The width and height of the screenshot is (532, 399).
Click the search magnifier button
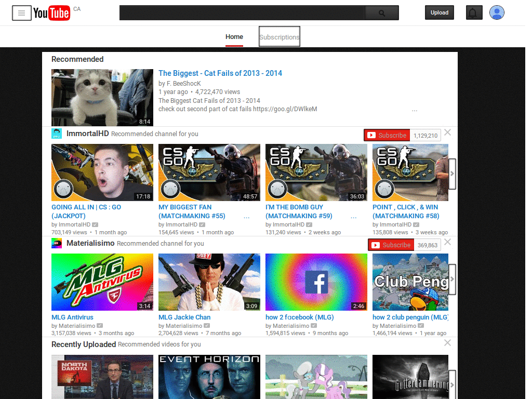(382, 13)
